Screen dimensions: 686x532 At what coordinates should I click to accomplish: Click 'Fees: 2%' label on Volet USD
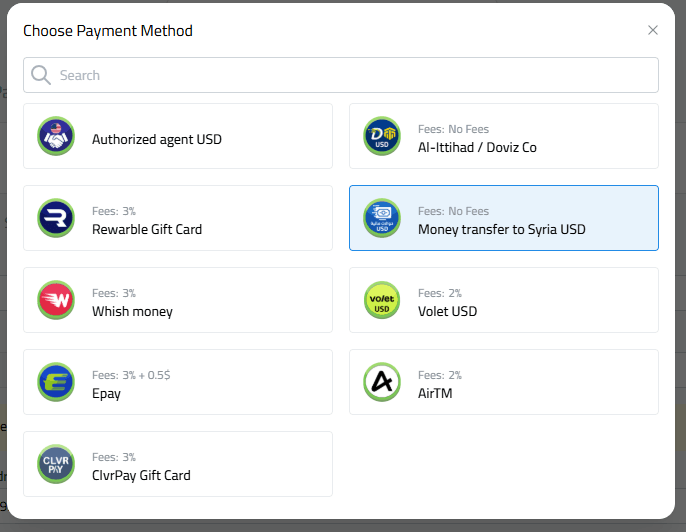pyautogui.click(x=440, y=293)
